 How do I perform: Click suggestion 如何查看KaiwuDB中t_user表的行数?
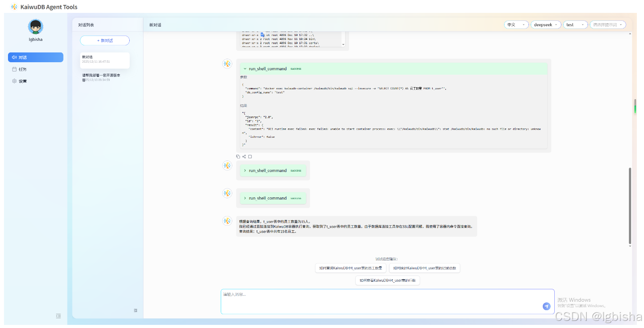point(388,280)
